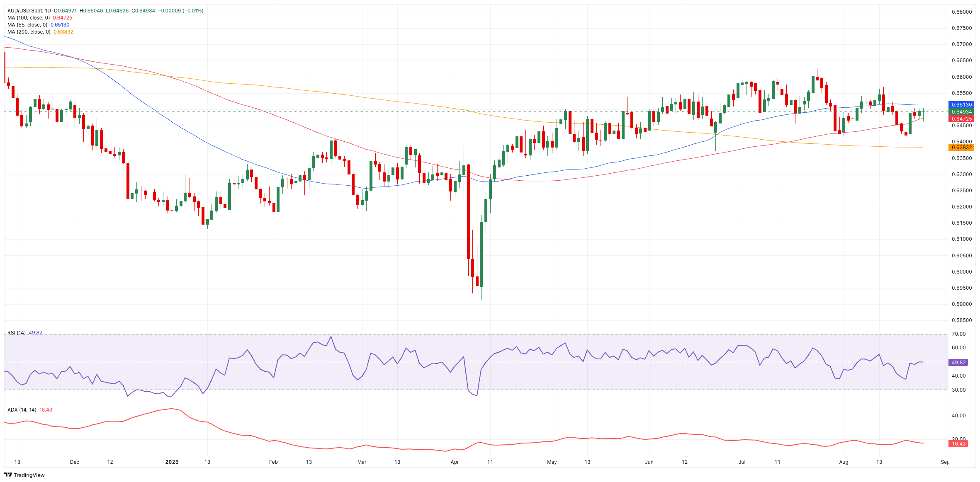The image size is (980, 482).
Task: Select the MA (55, close, 0) legend
Action: click(x=27, y=25)
